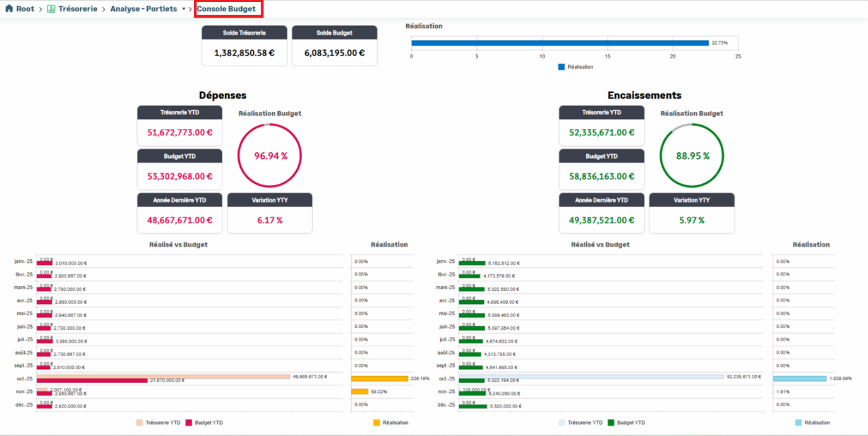Click the Root home icon in breadcrumb
The height and width of the screenshot is (436, 868).
pyautogui.click(x=9, y=9)
